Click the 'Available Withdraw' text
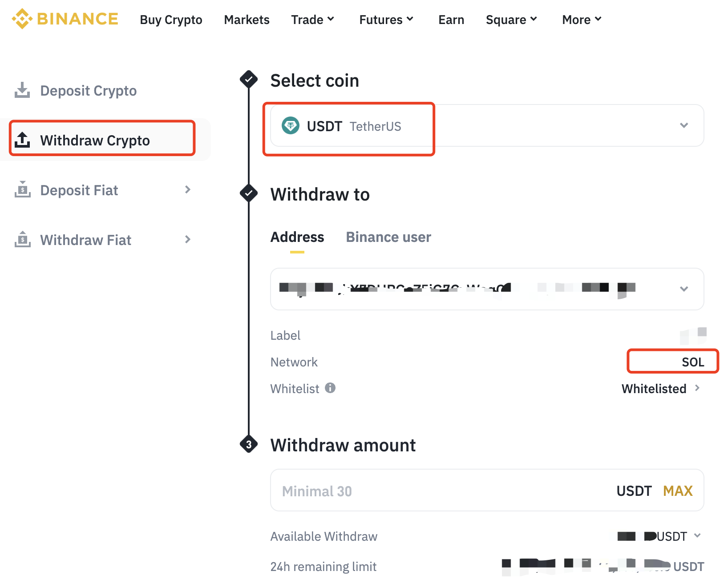The image size is (728, 579). tap(324, 536)
